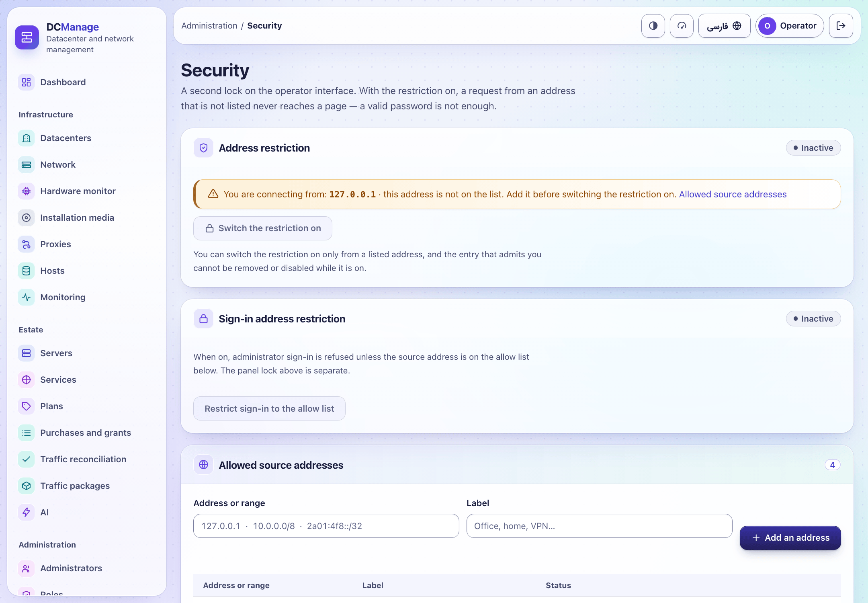Click the Status column header
This screenshot has width=868, height=603.
coord(558,585)
